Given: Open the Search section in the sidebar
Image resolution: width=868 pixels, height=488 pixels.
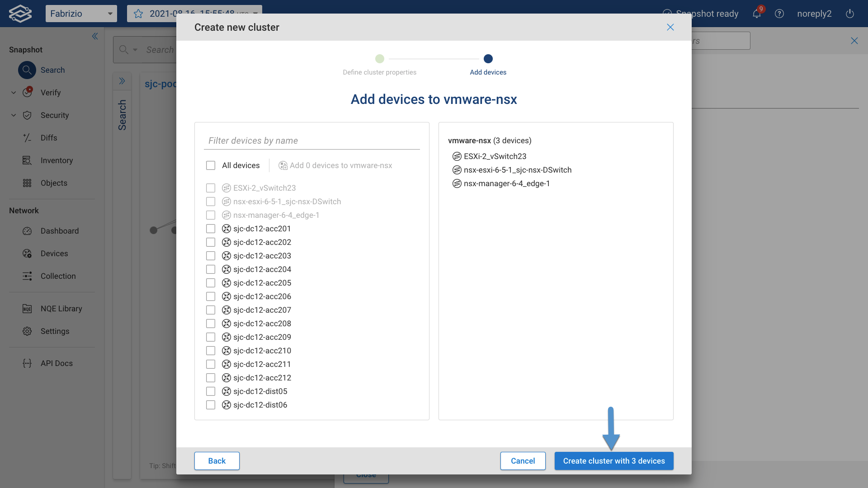Looking at the screenshot, I should [52, 70].
